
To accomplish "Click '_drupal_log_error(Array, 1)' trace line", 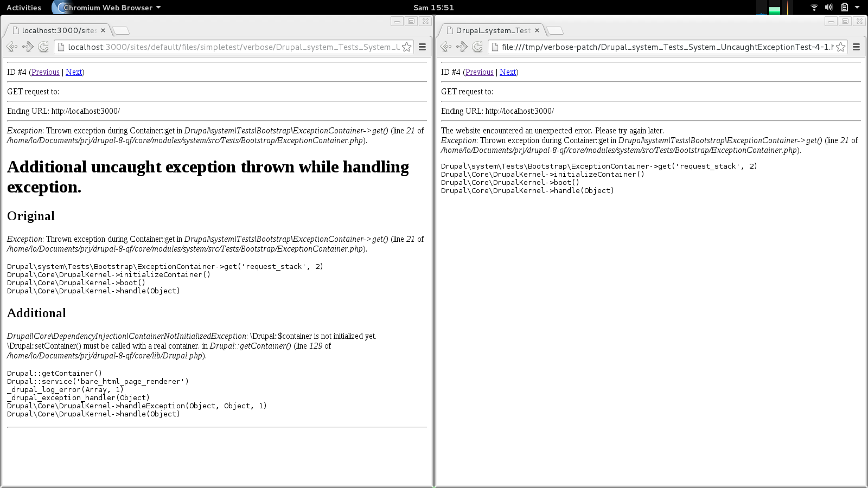I will pos(65,389).
